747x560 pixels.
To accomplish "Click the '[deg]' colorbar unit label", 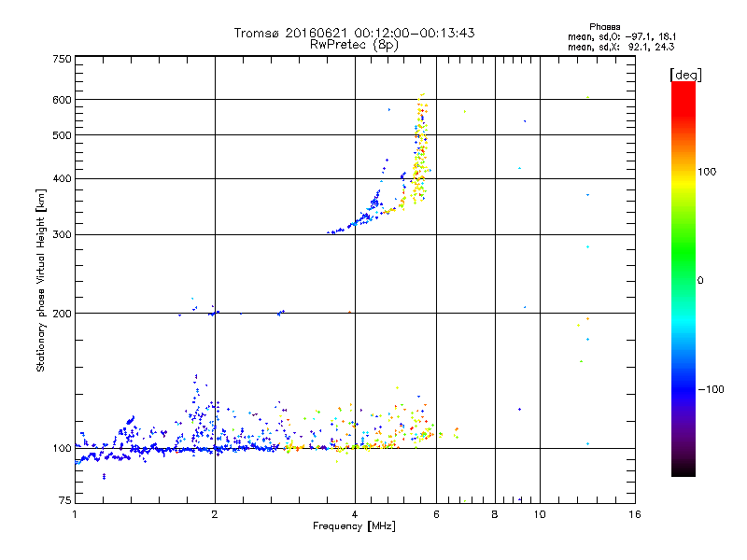I will click(686, 75).
